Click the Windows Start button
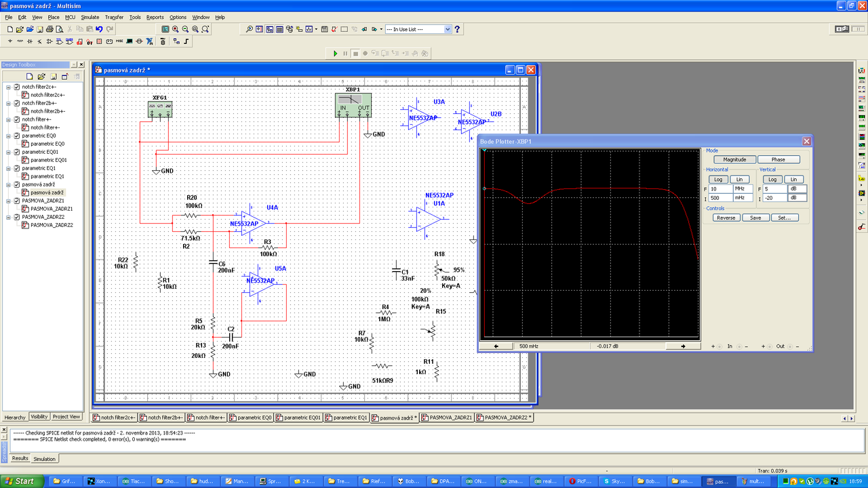The width and height of the screenshot is (868, 488). tap(22, 481)
